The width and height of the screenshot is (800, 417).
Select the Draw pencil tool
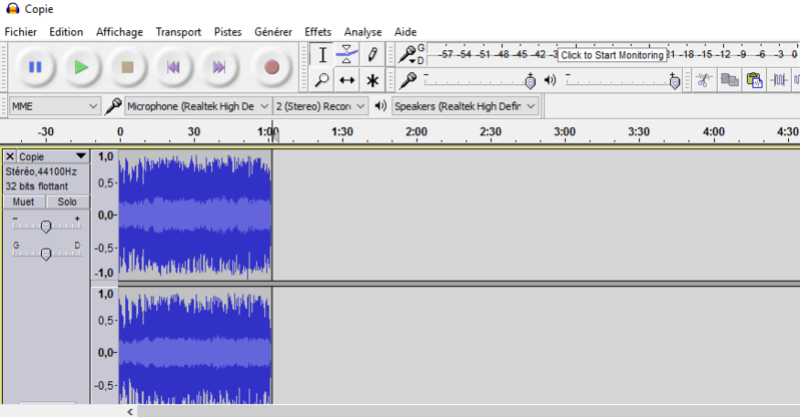pos(372,55)
